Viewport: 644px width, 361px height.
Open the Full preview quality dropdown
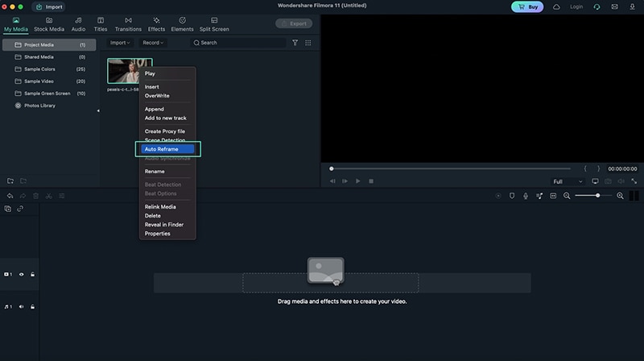[x=568, y=181]
